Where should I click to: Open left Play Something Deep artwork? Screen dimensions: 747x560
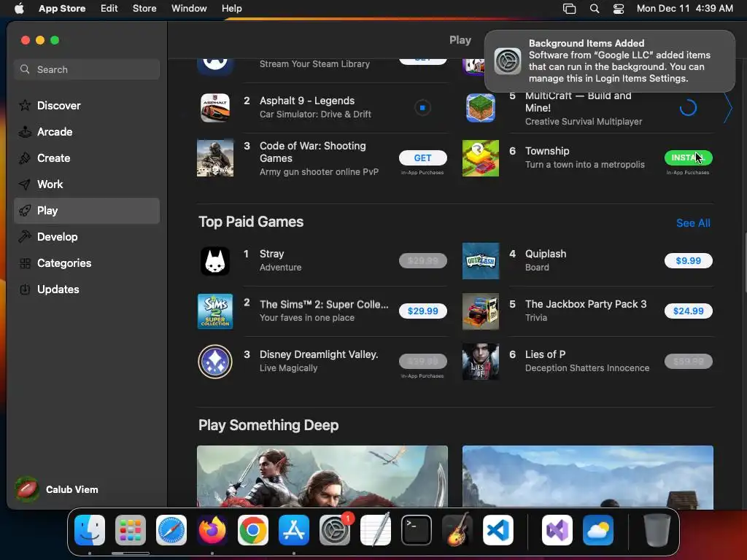point(322,476)
